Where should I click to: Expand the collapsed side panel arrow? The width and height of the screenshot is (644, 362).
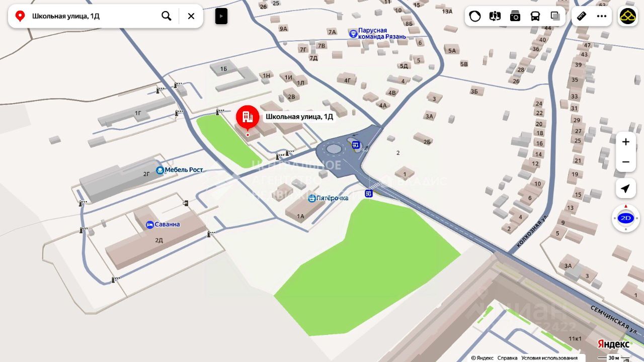[221, 16]
